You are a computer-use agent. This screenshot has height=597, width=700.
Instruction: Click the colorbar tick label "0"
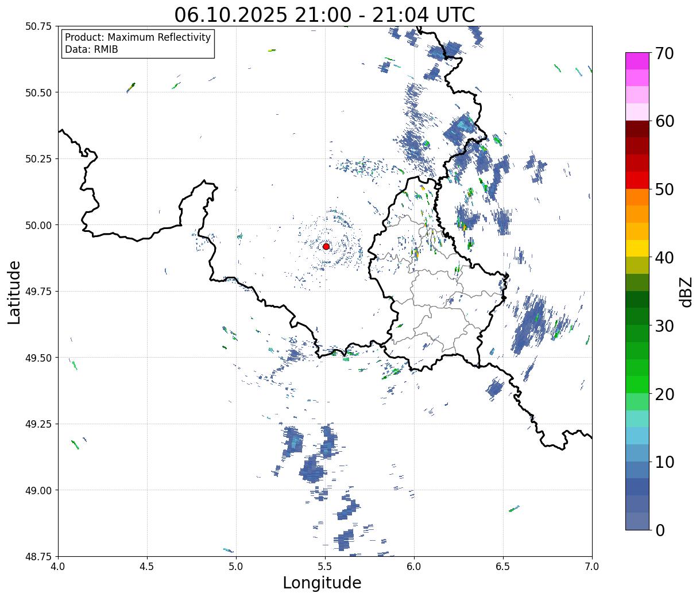[x=660, y=530]
